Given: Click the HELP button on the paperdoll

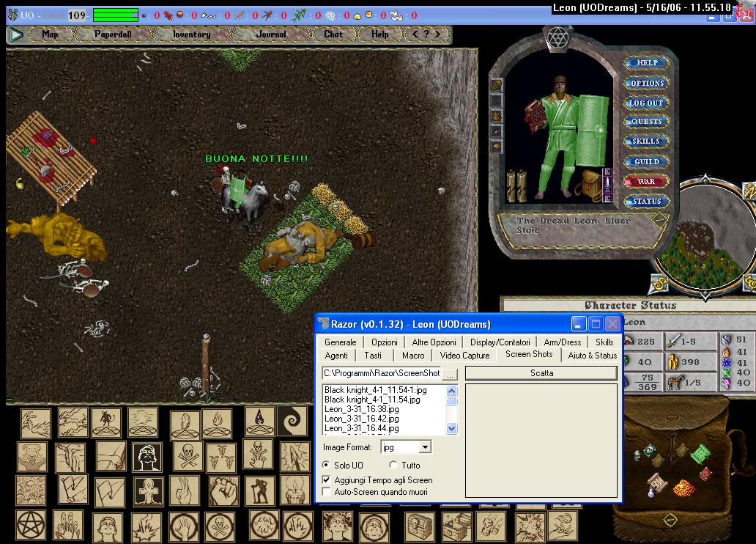Looking at the screenshot, I should [647, 63].
